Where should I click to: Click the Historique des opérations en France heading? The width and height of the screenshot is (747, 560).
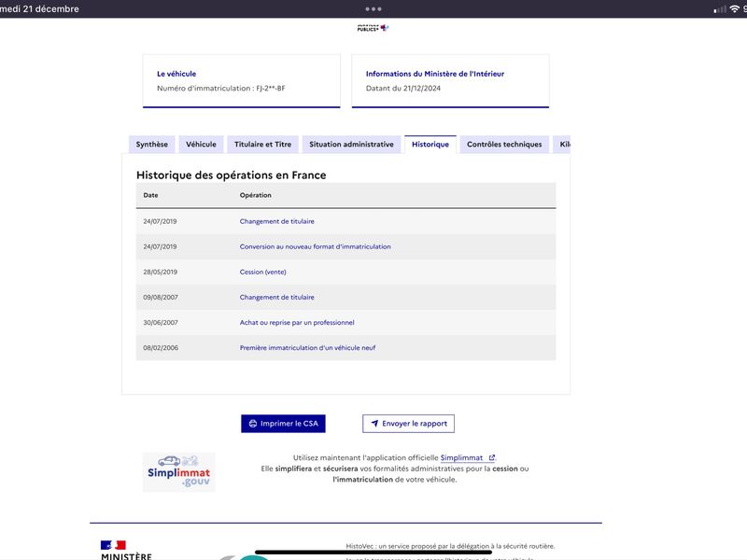click(231, 175)
